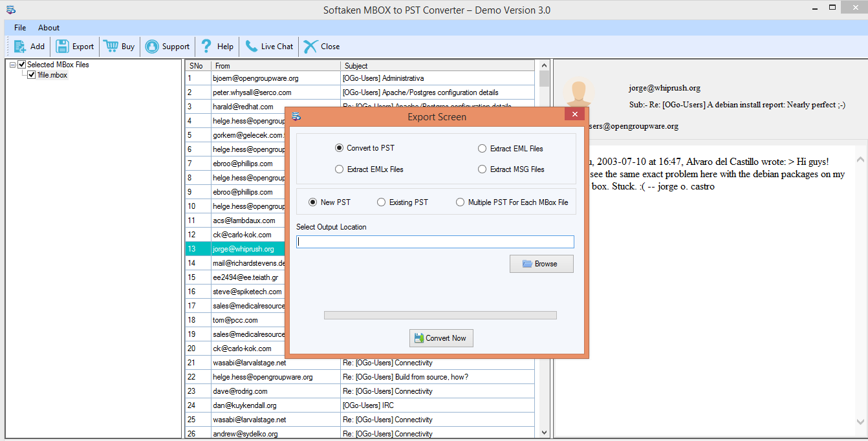Click the Browse button
868x441 pixels.
(x=541, y=264)
